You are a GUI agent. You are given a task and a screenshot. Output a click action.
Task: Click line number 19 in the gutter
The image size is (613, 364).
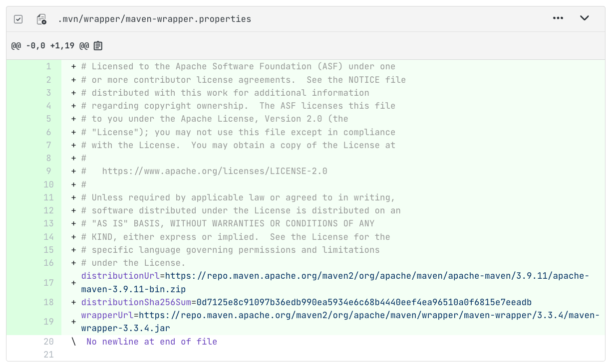(48, 322)
